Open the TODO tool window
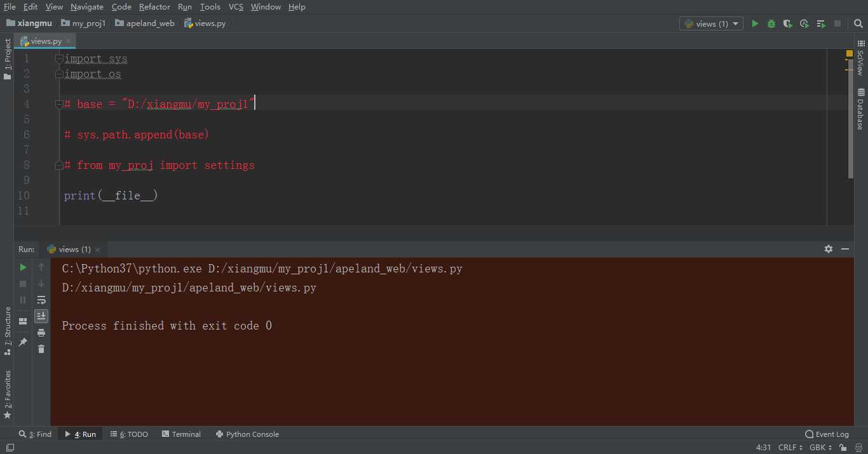This screenshot has width=868, height=454. (x=129, y=434)
